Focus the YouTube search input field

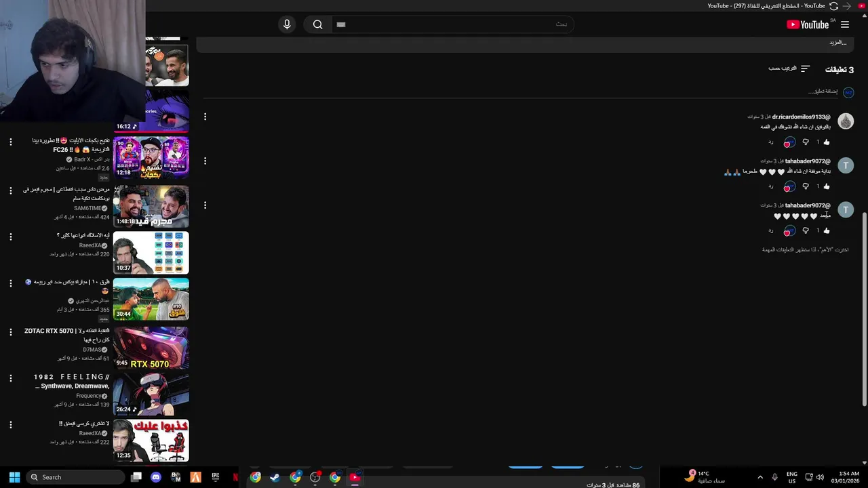[x=453, y=24]
